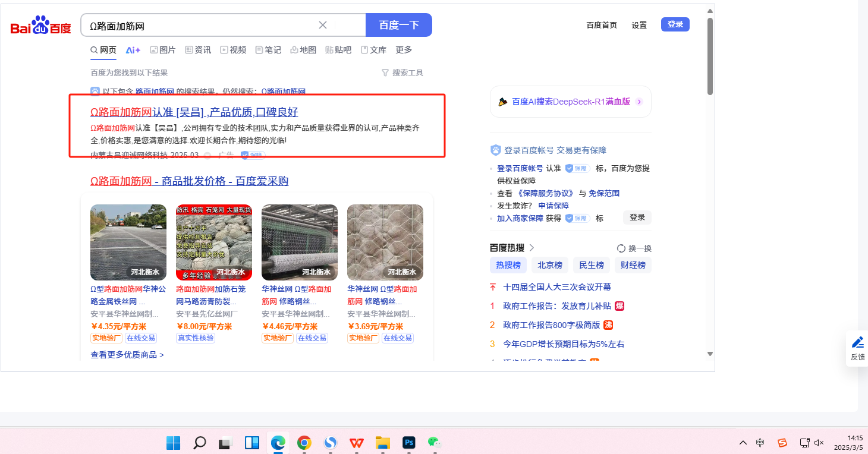This screenshot has height=454, width=868.
Task: Open the Widgets panel on the taskbar
Action: coord(252,443)
